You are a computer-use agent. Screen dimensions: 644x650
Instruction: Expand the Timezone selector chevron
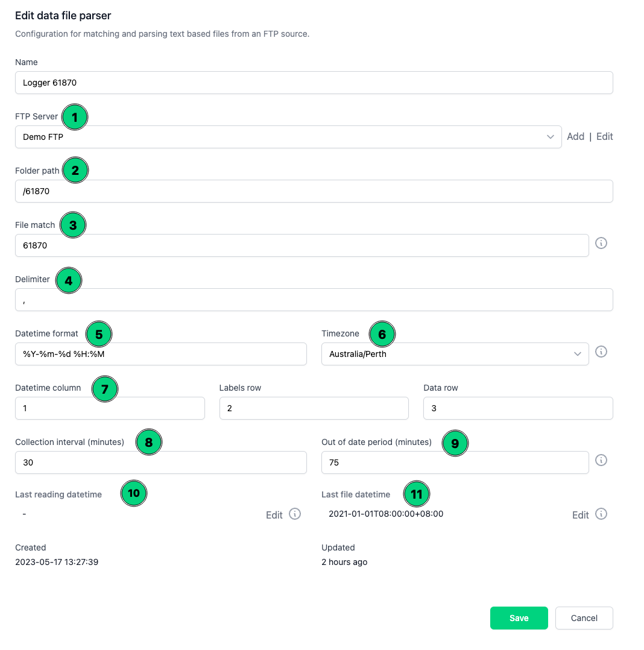pos(578,354)
